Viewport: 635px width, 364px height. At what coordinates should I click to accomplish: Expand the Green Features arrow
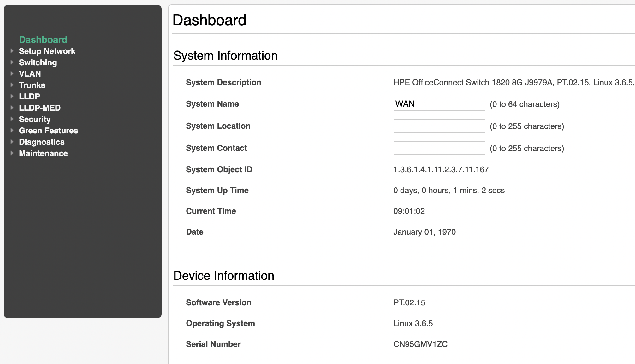click(12, 130)
